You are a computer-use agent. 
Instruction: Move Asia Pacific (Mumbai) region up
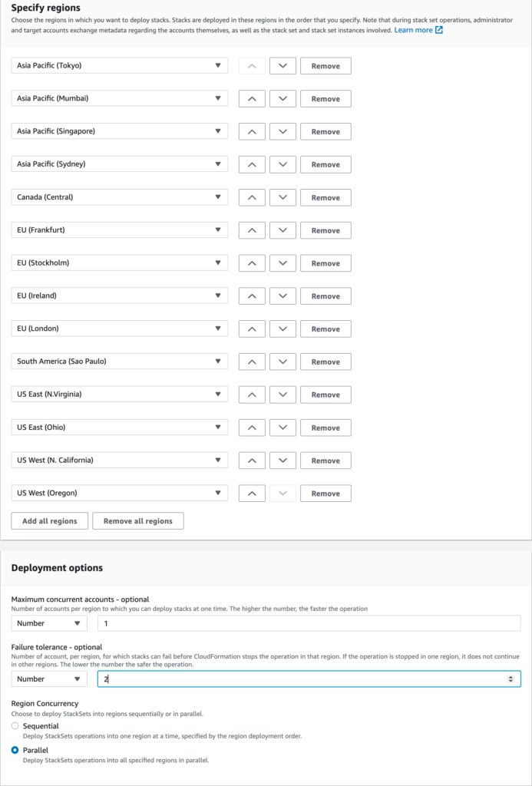252,99
